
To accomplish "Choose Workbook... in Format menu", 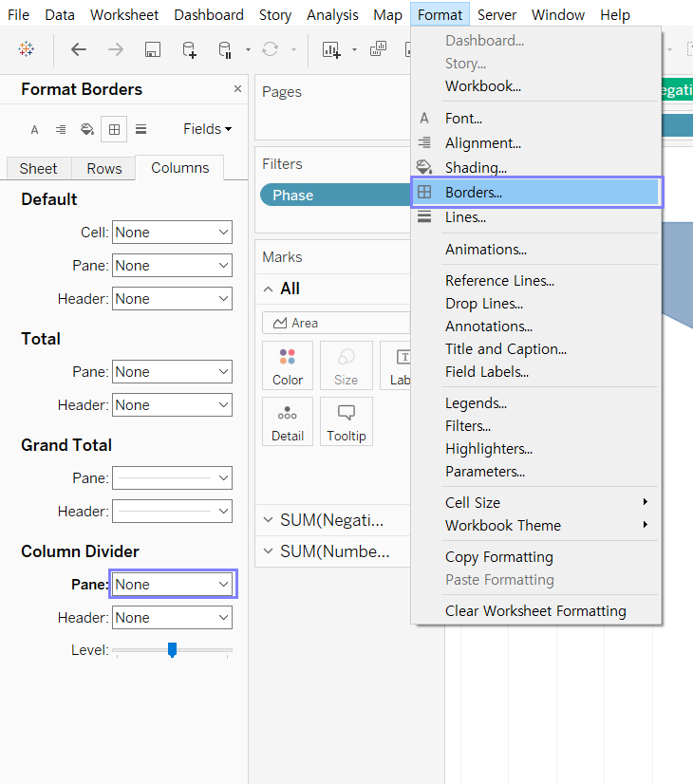I will [537, 86].
